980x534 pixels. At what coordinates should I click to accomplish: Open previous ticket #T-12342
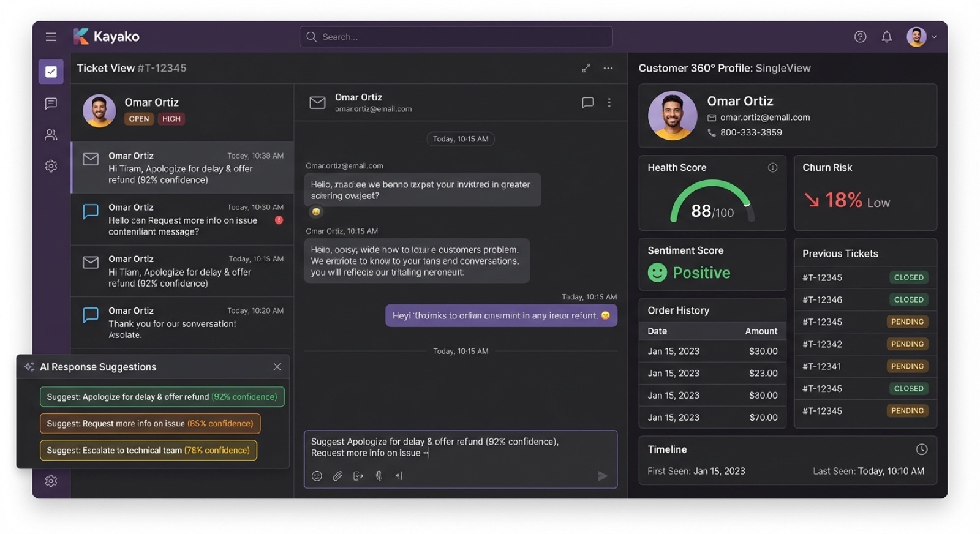865,344
